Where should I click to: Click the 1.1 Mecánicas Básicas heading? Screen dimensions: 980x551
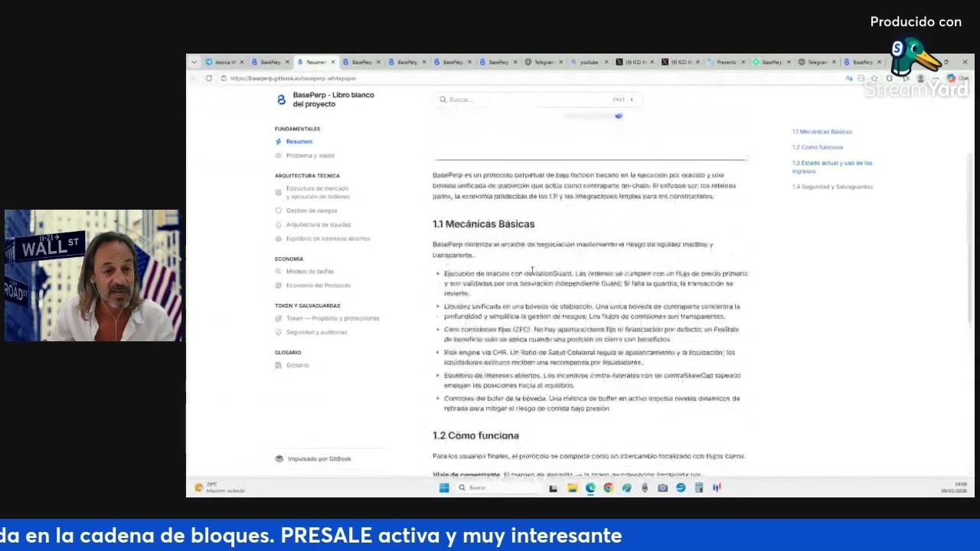[483, 224]
